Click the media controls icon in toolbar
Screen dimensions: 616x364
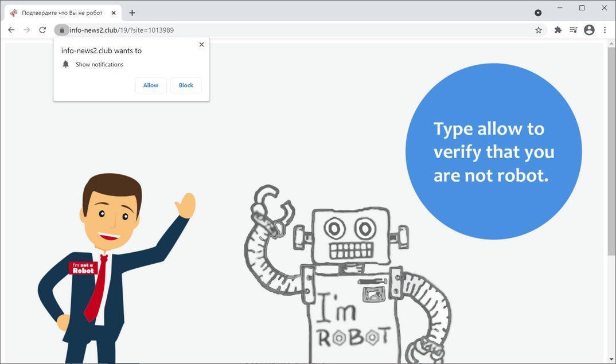click(x=573, y=30)
